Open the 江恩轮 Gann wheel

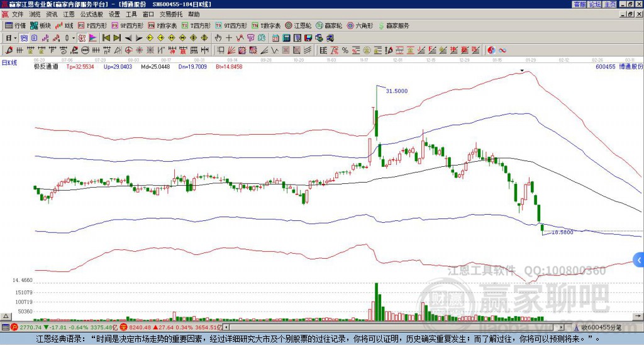pyautogui.click(x=298, y=25)
